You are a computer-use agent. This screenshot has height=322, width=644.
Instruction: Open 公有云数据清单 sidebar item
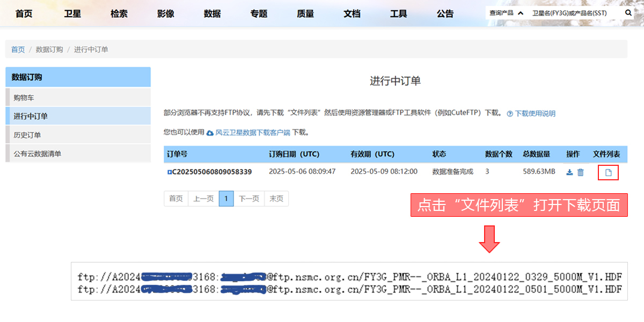coord(38,153)
